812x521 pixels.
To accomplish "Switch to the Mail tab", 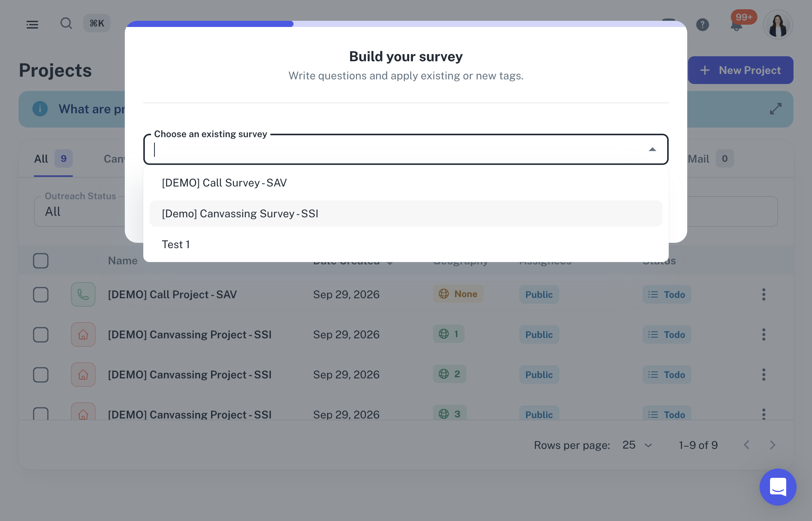I will point(711,159).
